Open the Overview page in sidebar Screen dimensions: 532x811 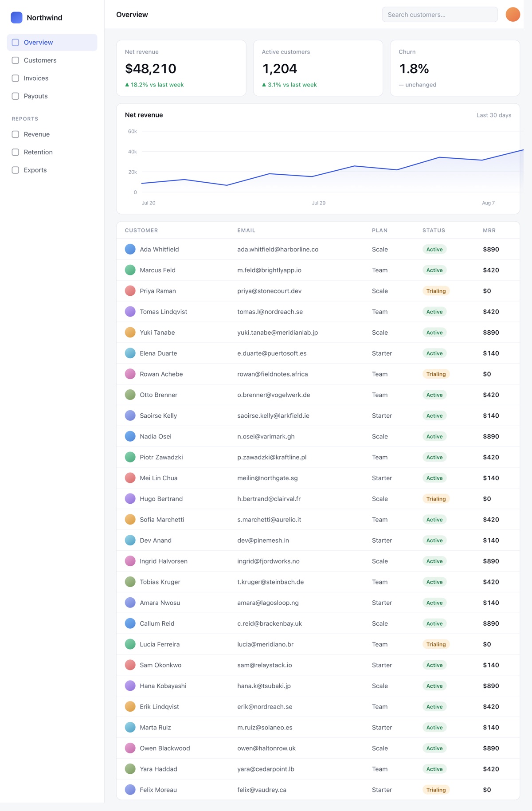(x=52, y=43)
